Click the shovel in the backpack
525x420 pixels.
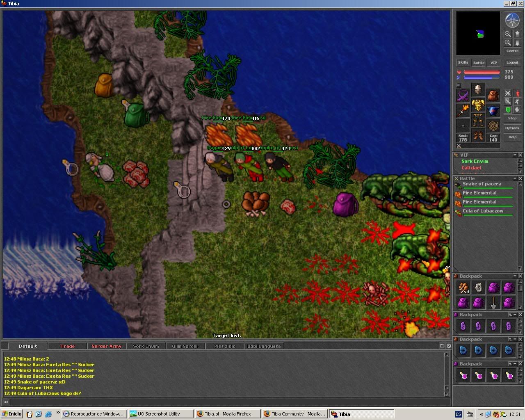[x=493, y=303]
